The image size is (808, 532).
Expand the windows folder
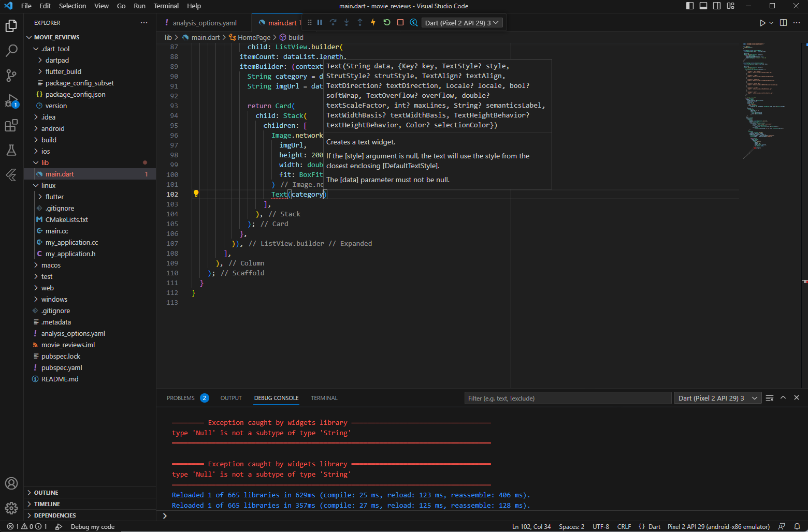point(54,299)
